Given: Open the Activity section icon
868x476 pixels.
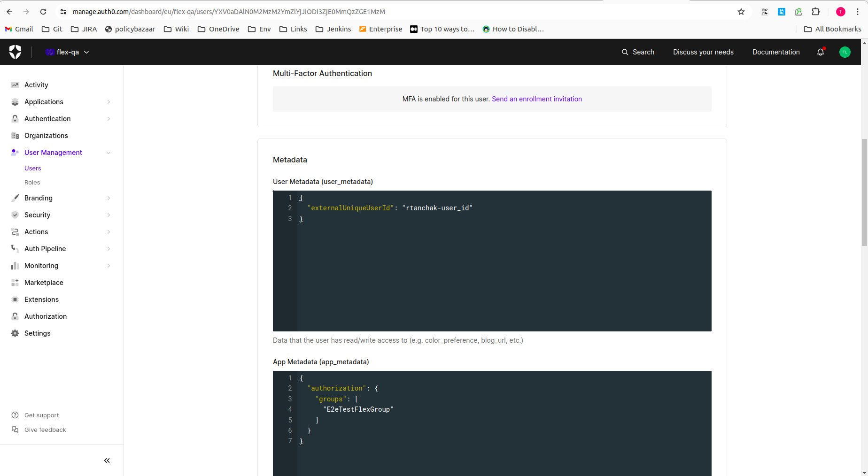Looking at the screenshot, I should click(x=15, y=84).
